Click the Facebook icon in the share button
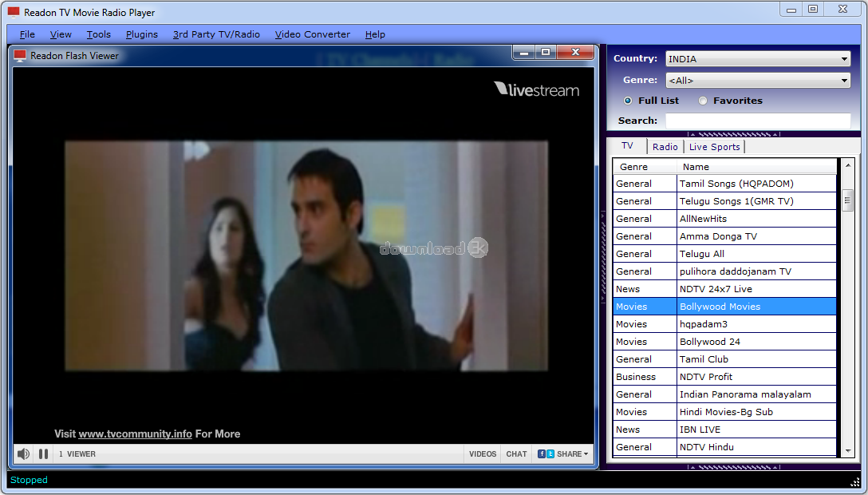 click(542, 453)
